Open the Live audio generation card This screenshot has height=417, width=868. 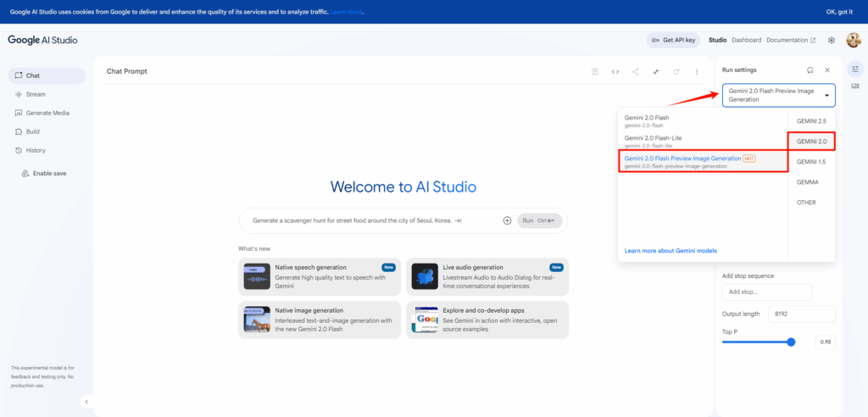[x=487, y=276]
